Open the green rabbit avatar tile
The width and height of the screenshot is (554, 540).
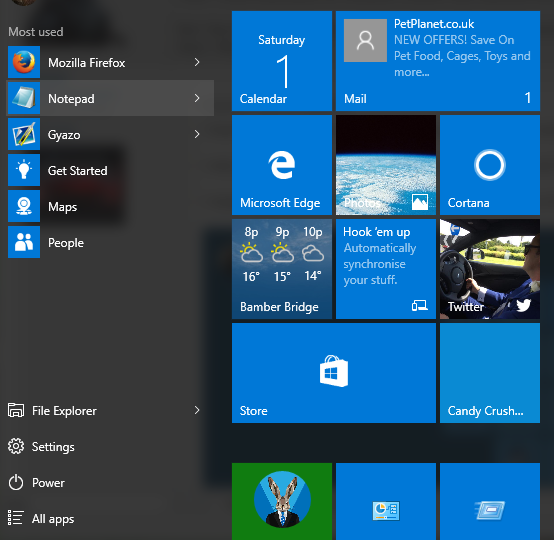(x=282, y=501)
